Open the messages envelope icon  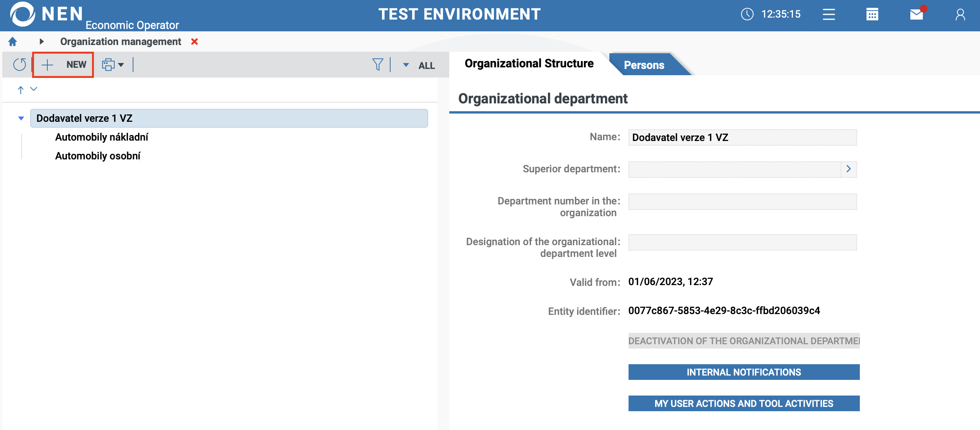917,14
